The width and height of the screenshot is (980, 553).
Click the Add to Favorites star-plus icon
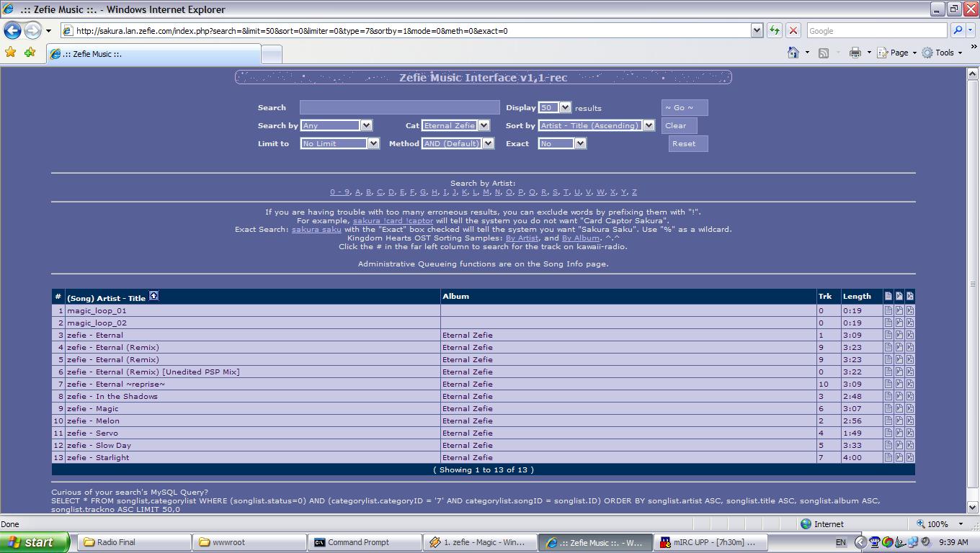click(x=30, y=53)
